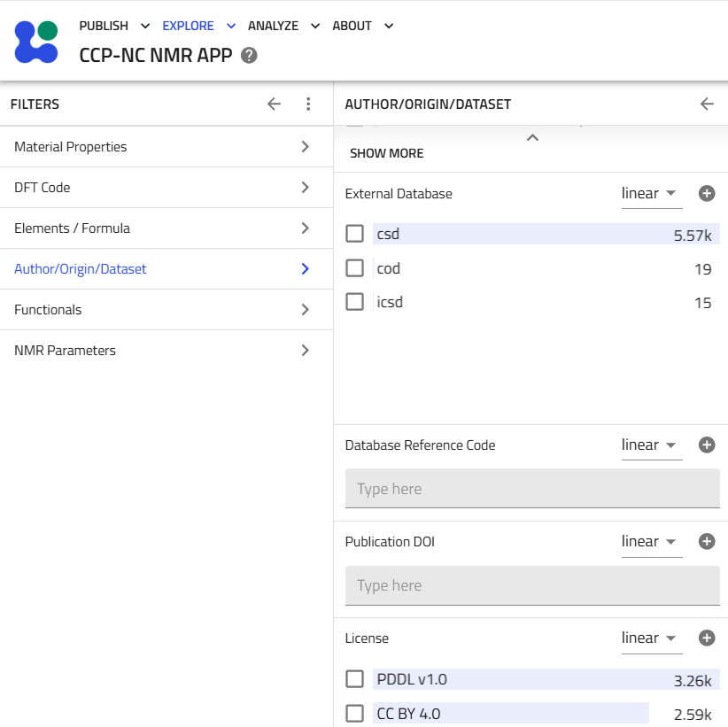Add Database Reference Code widget plus icon
This screenshot has height=727, width=728.
(x=707, y=445)
